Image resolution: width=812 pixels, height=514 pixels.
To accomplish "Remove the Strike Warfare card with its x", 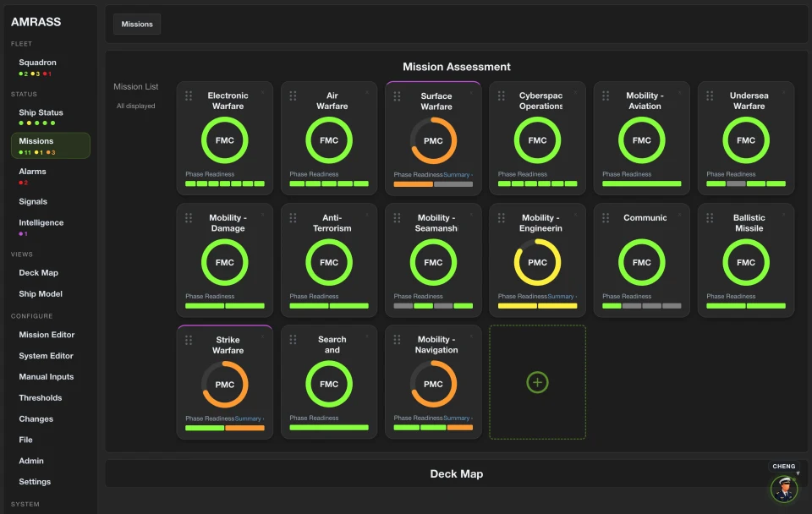I will (x=263, y=336).
